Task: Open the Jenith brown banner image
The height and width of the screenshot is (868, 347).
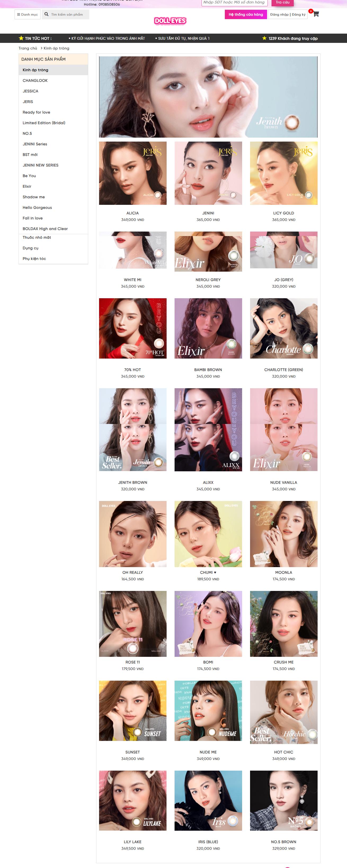Action: (x=208, y=97)
